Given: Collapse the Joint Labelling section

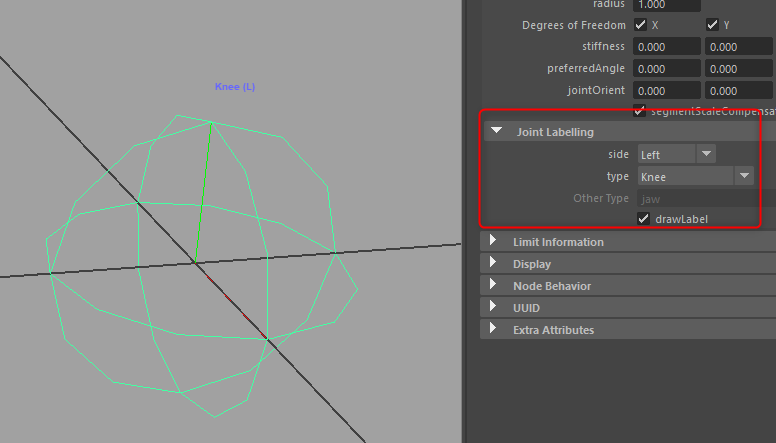Looking at the screenshot, I should 496,132.
